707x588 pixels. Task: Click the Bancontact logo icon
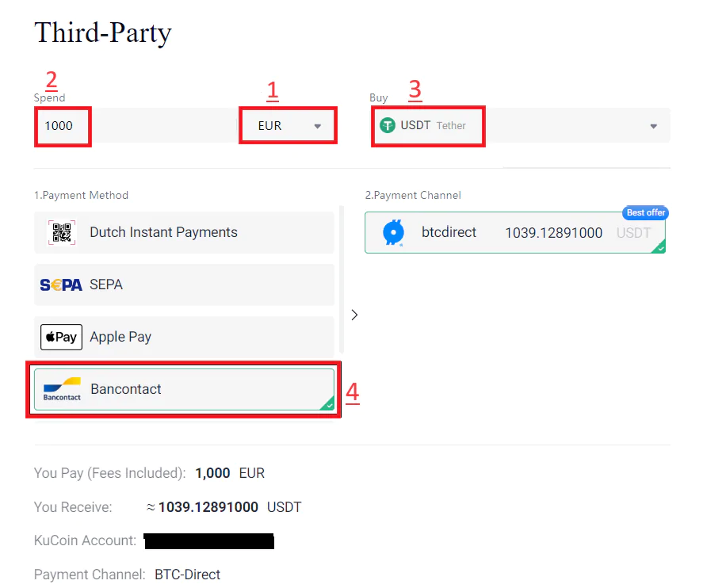tap(62, 389)
